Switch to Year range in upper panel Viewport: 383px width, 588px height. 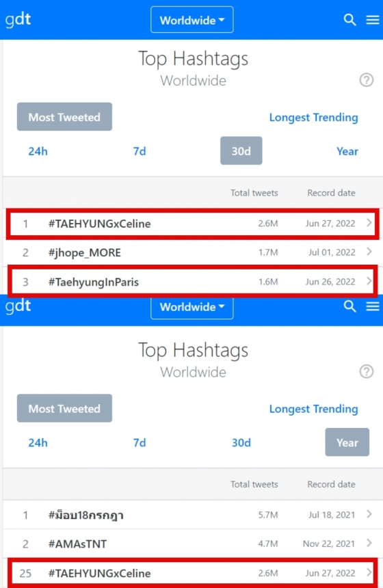[x=347, y=151]
